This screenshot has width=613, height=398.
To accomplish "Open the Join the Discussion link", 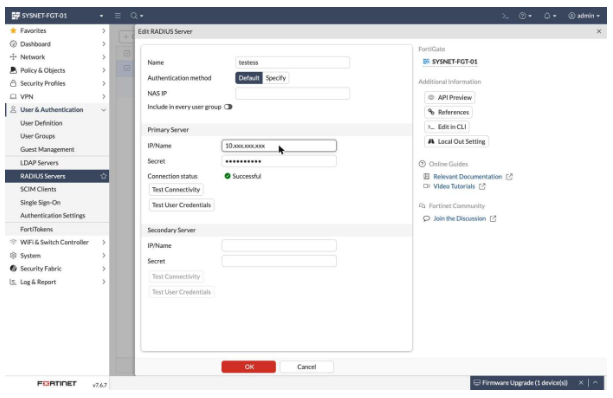I will point(459,219).
